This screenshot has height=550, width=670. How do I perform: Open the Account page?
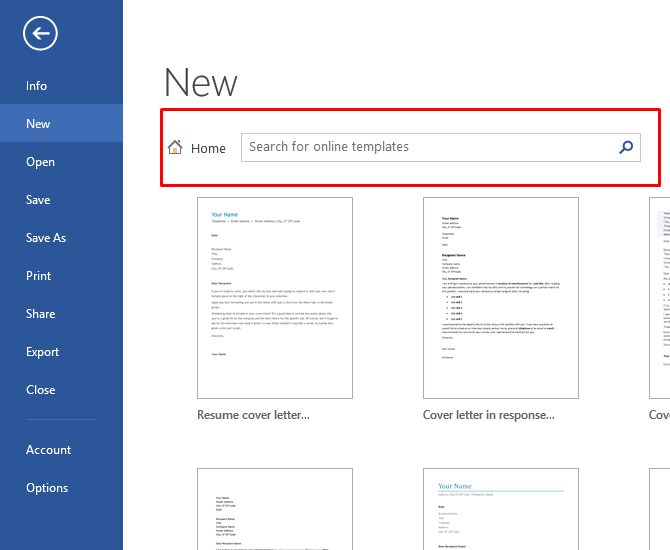48,450
